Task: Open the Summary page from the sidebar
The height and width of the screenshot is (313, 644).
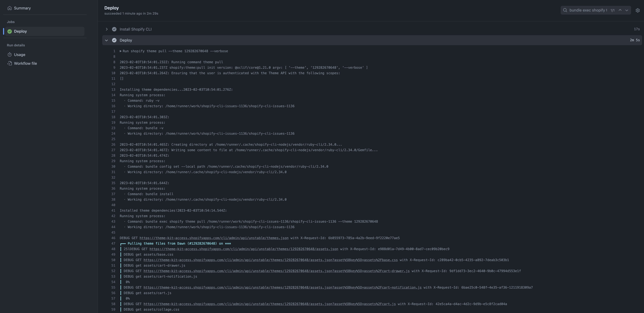Action: 22,8
